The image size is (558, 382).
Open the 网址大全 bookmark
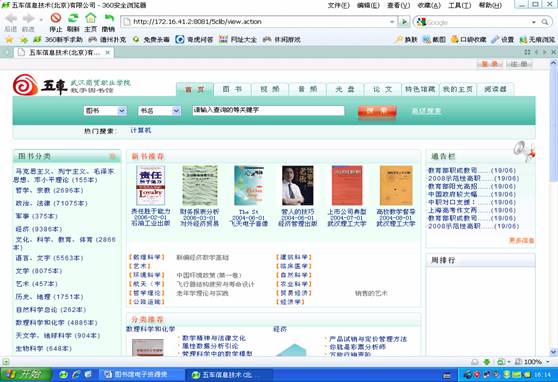238,40
